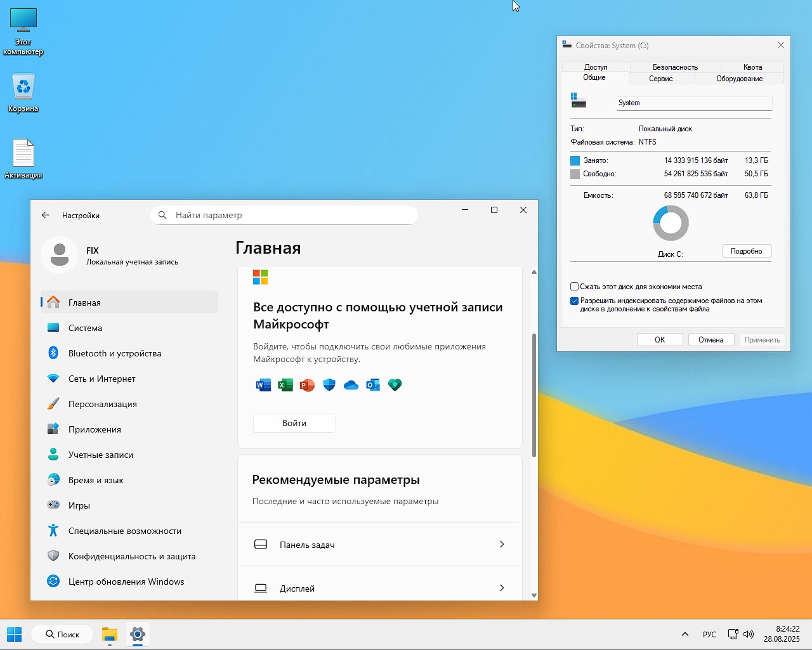Click Отмена in System (C:) properties
This screenshot has width=812, height=650.
click(x=711, y=340)
